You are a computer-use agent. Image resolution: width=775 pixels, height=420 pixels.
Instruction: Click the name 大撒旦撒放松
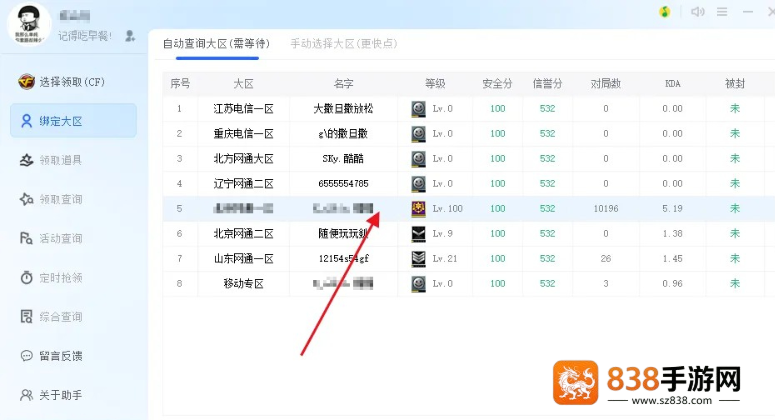343,109
